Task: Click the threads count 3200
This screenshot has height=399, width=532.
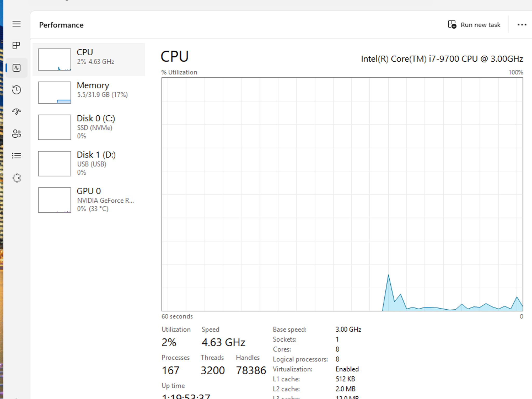Action: (x=213, y=370)
